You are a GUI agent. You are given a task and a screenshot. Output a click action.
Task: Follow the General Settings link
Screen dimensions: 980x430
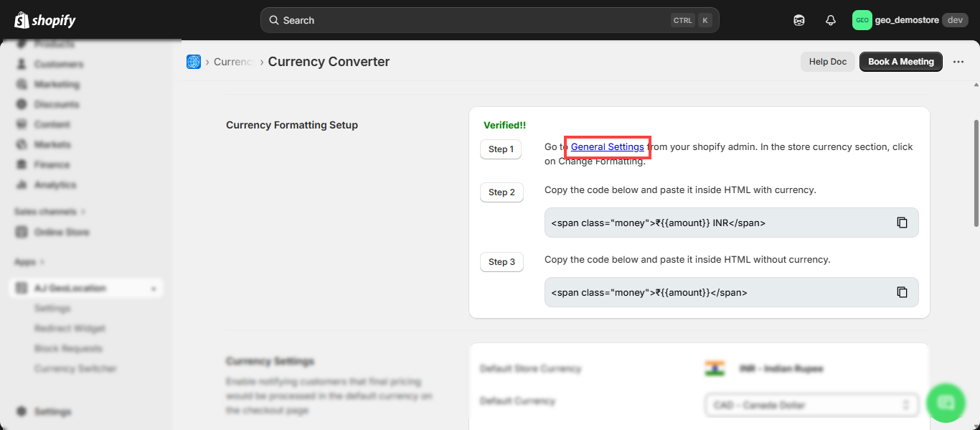point(607,147)
